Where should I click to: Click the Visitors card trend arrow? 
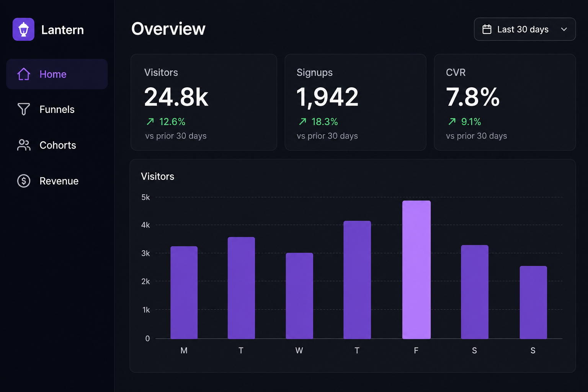[150, 121]
